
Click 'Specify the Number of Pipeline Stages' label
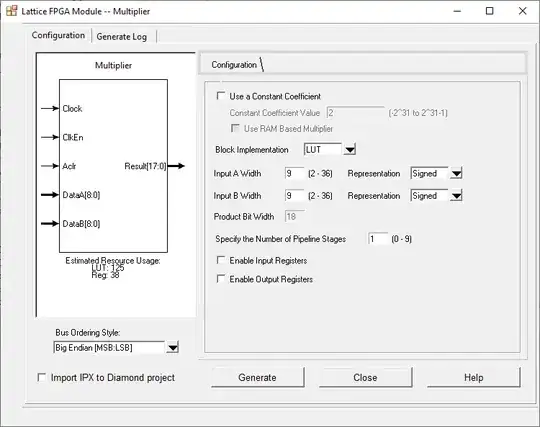[280, 239]
